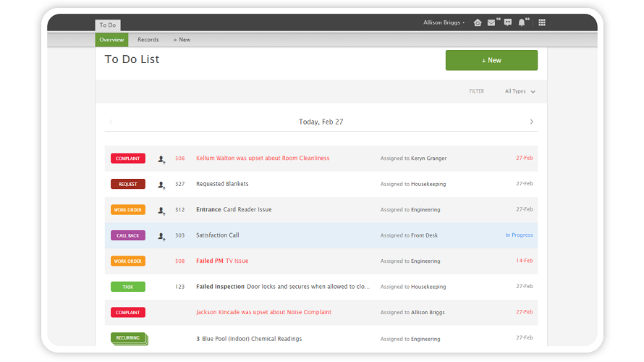Open the Allison Briggs user dropdown
Image resolution: width=644 pixels, height=362 pixels.
coord(444,22)
